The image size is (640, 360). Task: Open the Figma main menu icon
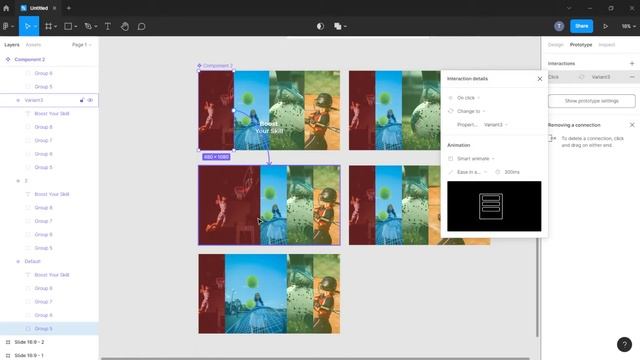click(x=8, y=26)
